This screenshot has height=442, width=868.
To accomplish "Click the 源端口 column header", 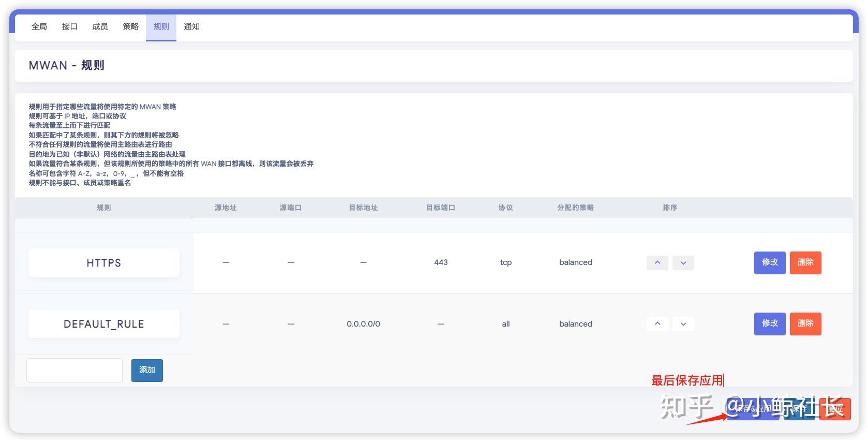I will click(291, 208).
